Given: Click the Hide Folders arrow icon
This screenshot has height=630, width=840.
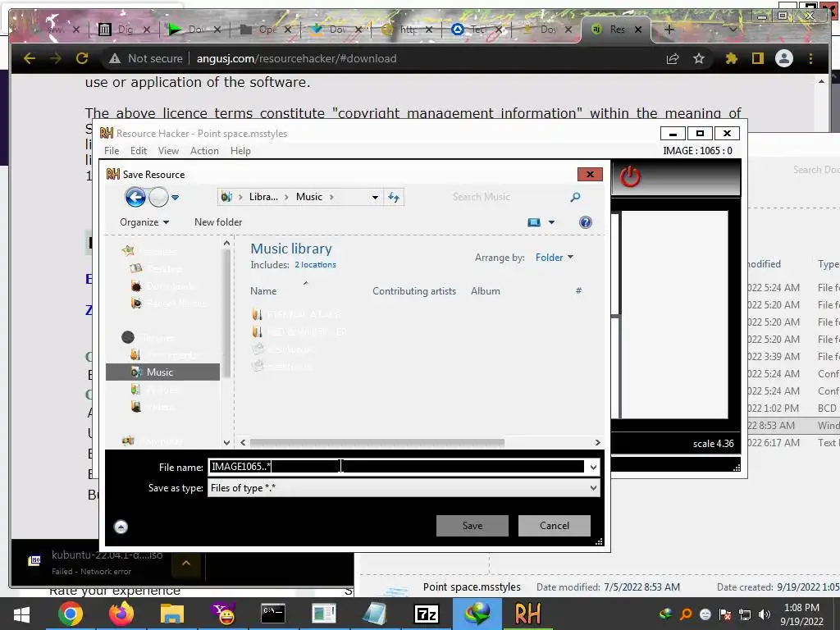Looking at the screenshot, I should pos(121,527).
